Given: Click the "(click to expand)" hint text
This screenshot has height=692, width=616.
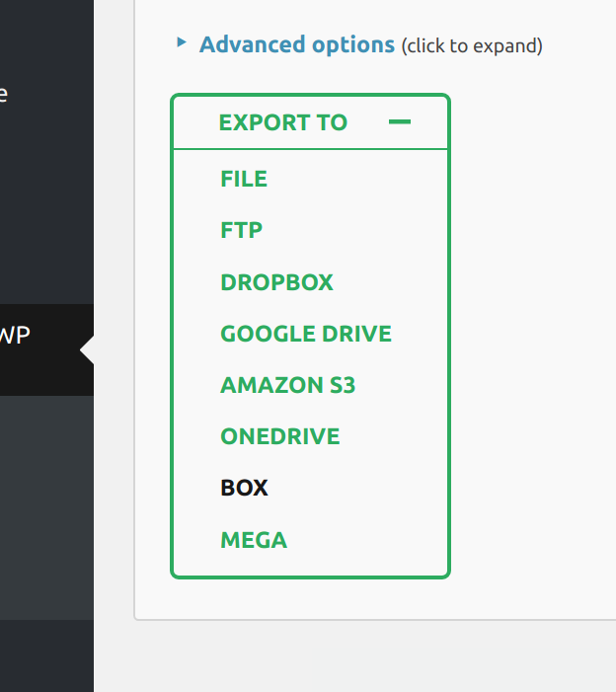Looking at the screenshot, I should pyautogui.click(x=472, y=45).
